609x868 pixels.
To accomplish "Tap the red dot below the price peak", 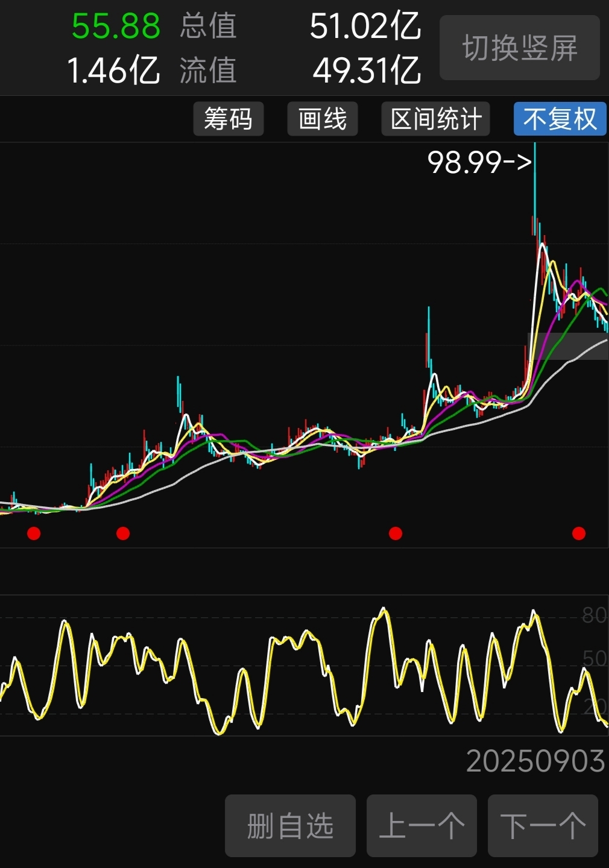I will (579, 533).
